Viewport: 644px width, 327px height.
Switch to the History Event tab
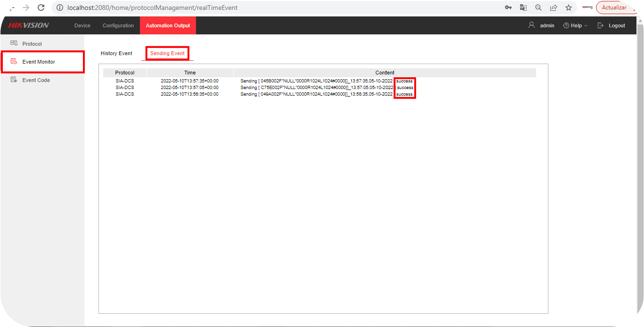pyautogui.click(x=116, y=53)
